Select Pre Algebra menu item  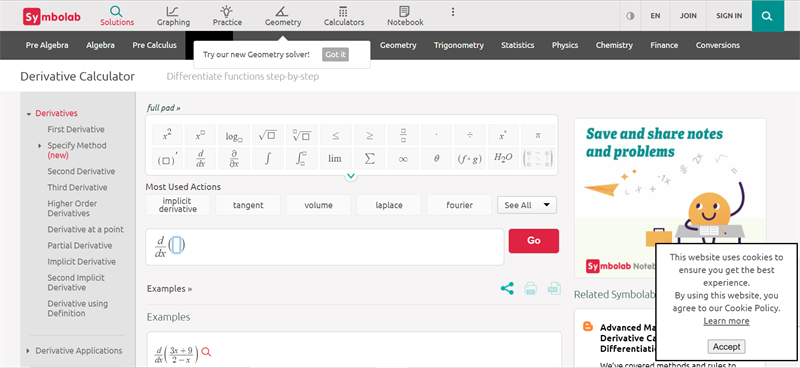point(47,45)
